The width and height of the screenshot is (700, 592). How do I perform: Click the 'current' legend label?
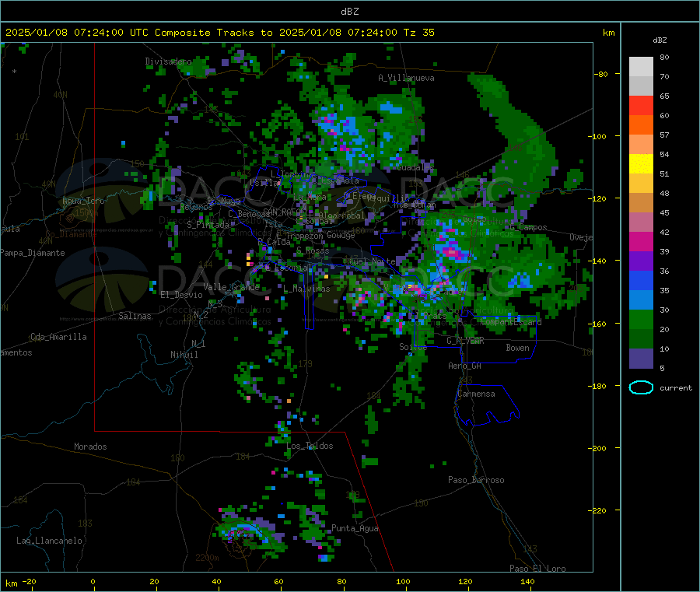[x=676, y=387]
